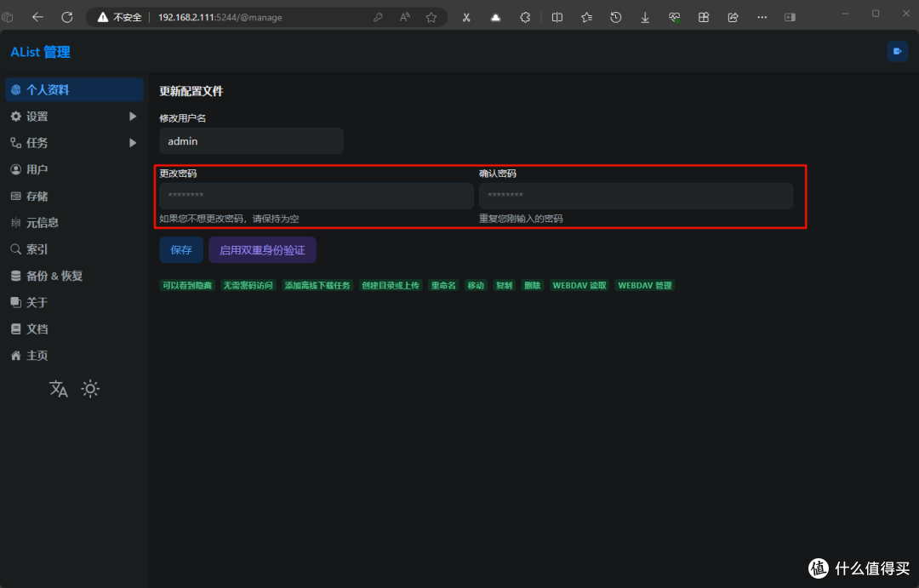
Task: Open the language switcher icon in sidebar
Action: click(x=59, y=389)
